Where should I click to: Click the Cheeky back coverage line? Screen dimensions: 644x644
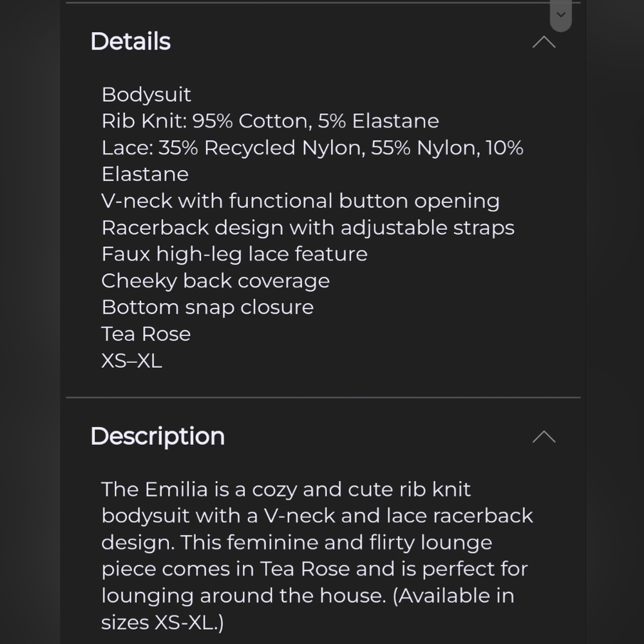point(215,281)
